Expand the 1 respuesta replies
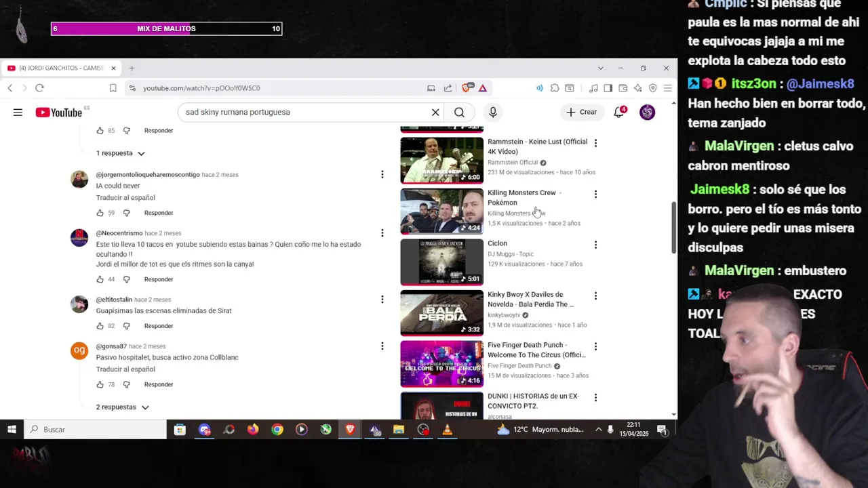This screenshot has width=868, height=488. point(120,153)
